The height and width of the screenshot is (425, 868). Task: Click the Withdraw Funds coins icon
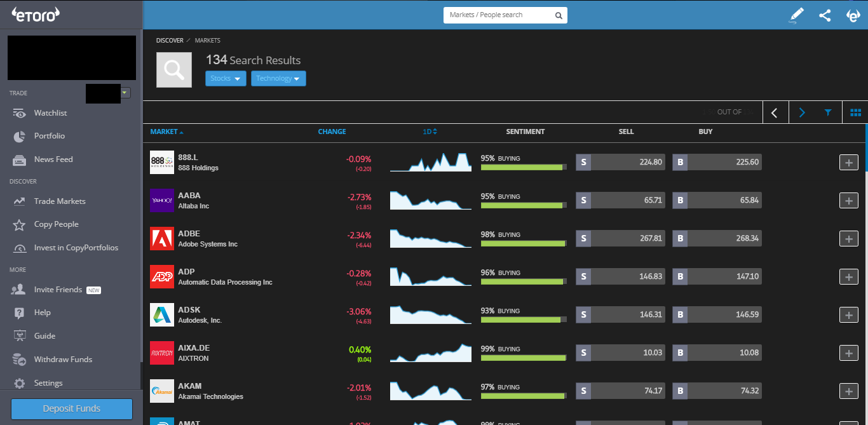coord(19,360)
